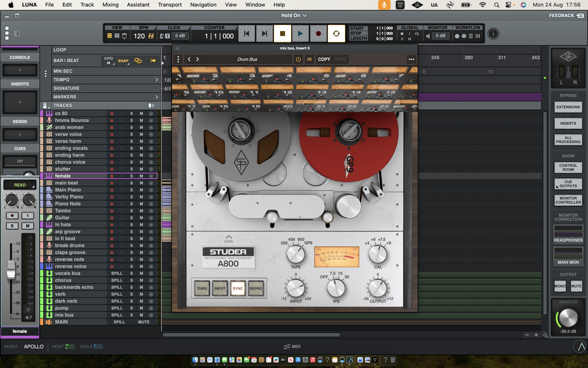Click the horizontal timeline scrollbar at the bottom
The image size is (588, 368).
point(252,335)
